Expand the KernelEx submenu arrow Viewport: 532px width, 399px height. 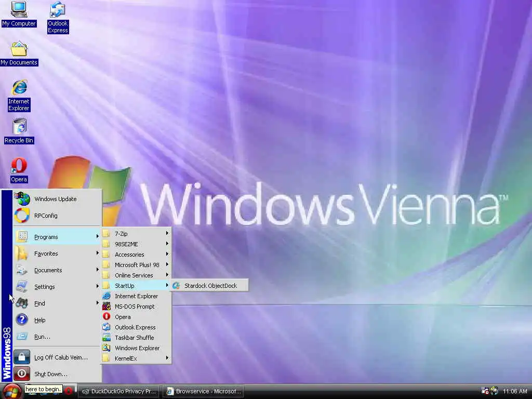pyautogui.click(x=167, y=358)
